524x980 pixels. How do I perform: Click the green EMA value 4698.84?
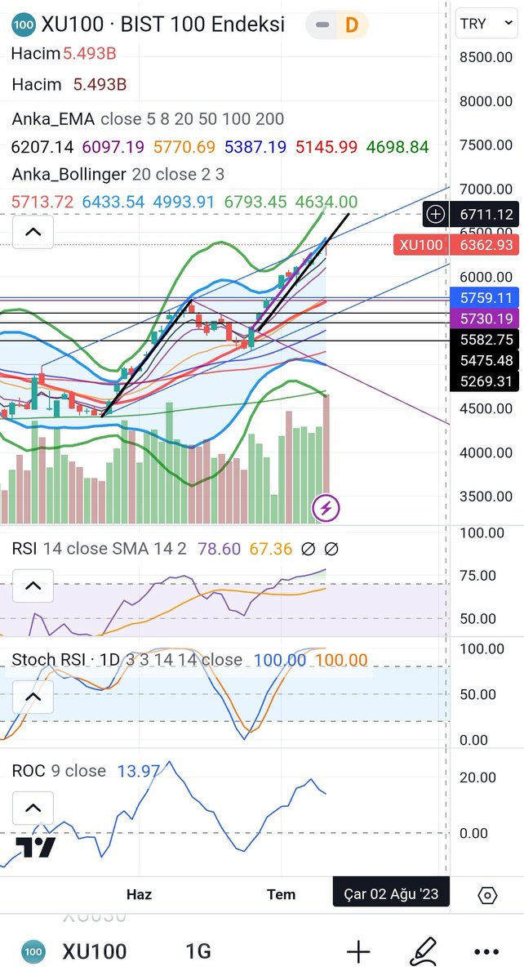397,148
